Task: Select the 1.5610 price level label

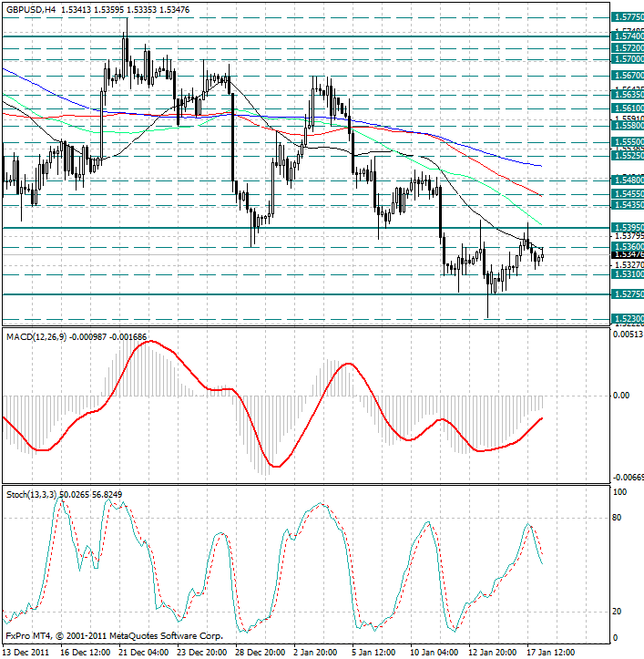Action: point(628,108)
